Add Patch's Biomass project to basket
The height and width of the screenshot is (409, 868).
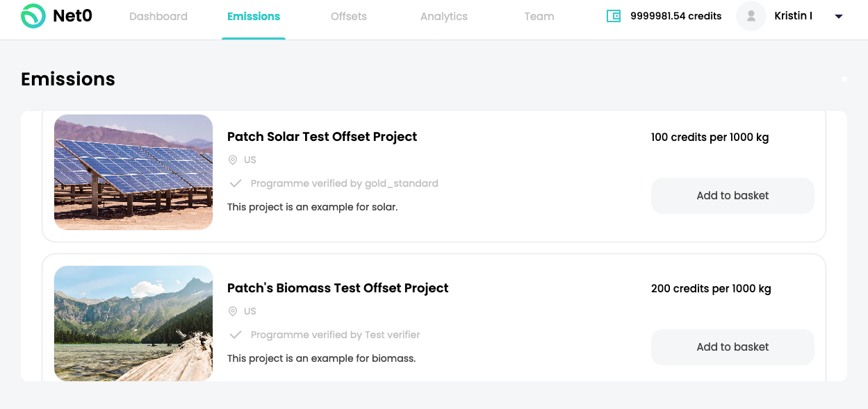732,347
